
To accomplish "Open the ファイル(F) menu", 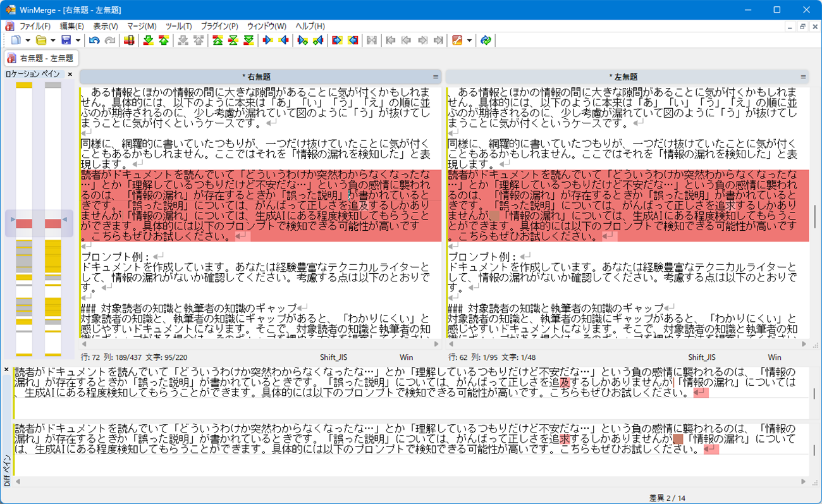I will [35, 26].
